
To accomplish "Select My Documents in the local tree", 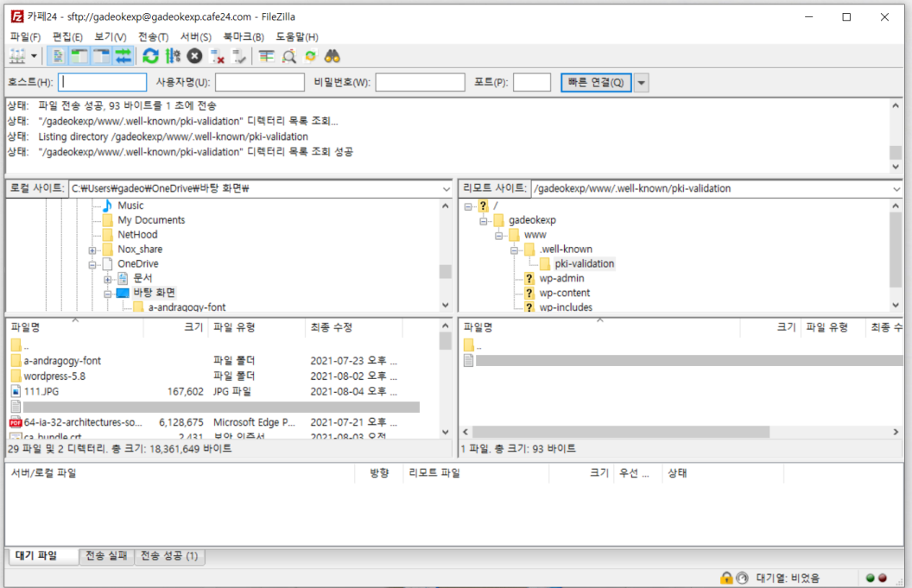I will click(x=151, y=220).
